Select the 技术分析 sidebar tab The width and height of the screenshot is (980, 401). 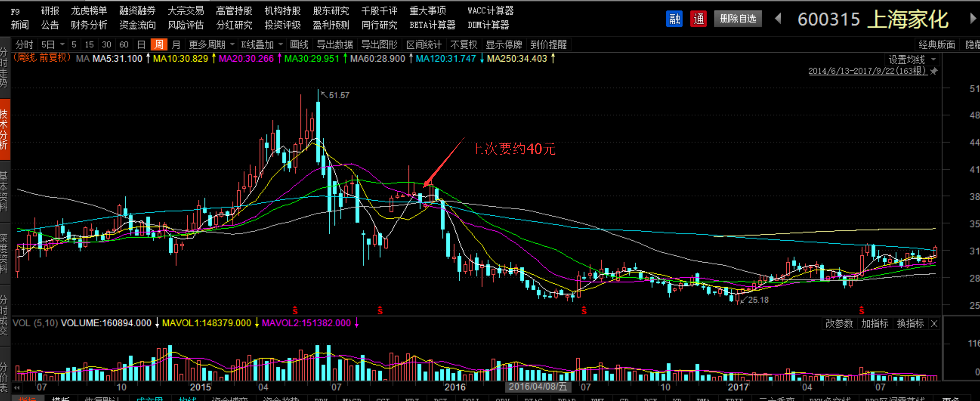tap(5, 129)
